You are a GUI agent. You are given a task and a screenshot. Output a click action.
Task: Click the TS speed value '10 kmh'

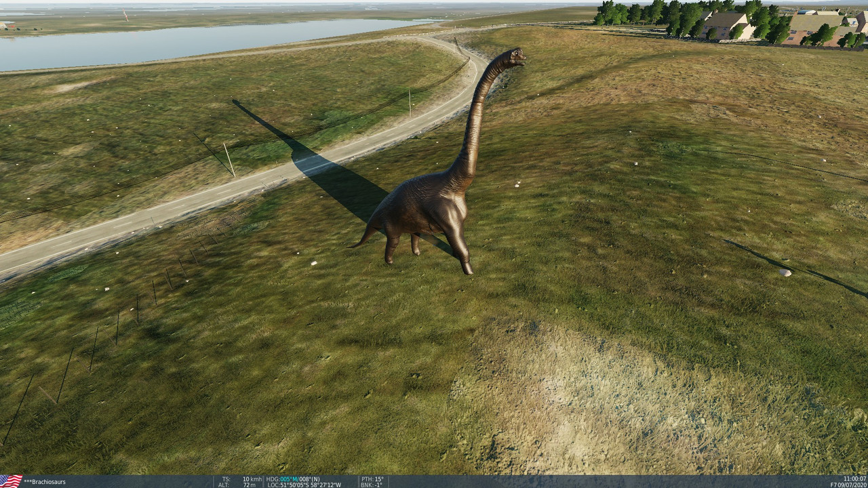coord(252,479)
